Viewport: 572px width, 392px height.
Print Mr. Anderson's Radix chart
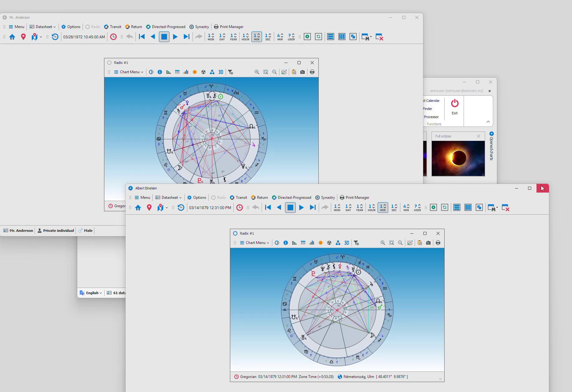(312, 72)
